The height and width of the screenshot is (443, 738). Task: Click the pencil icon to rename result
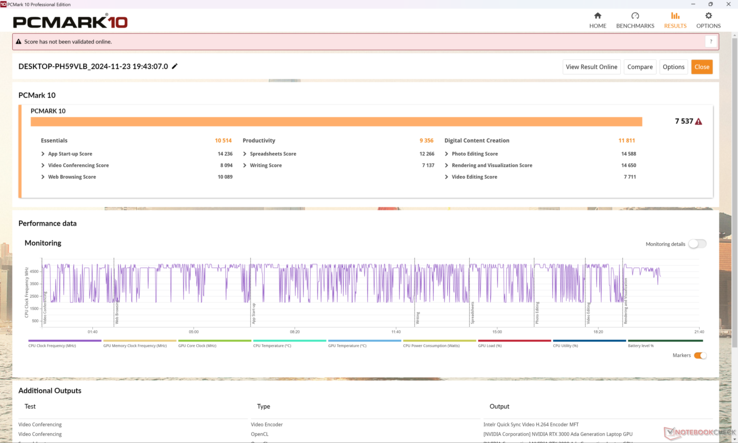tap(175, 67)
